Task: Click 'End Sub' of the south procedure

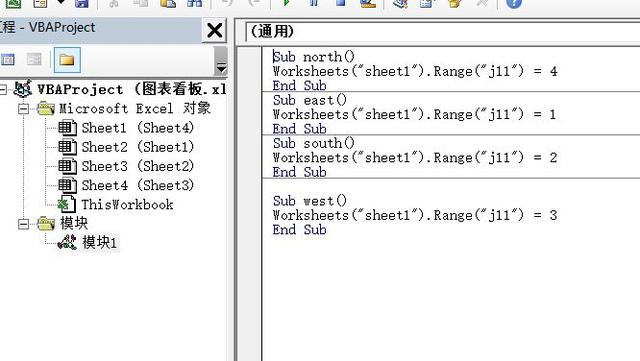Action: [x=300, y=172]
